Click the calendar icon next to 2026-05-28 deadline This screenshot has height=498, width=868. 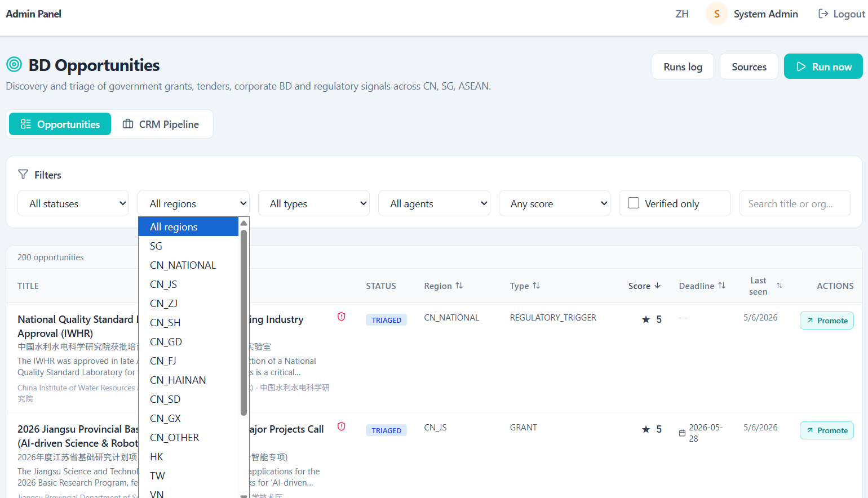click(682, 433)
